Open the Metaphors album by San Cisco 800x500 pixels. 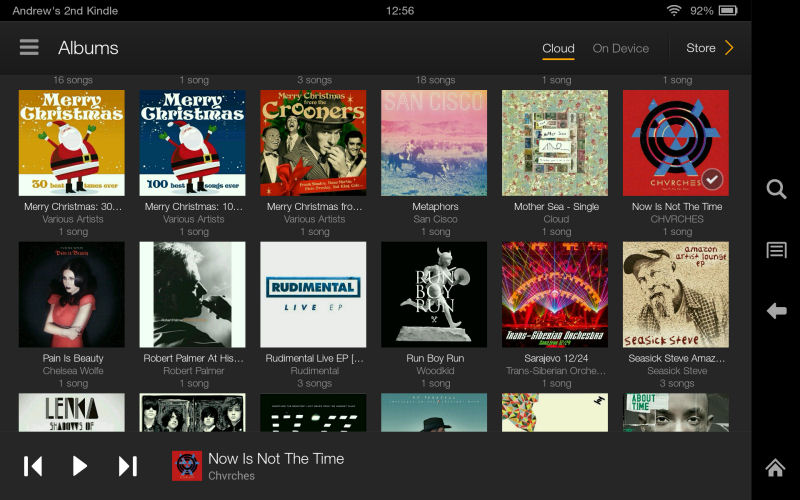[434, 143]
